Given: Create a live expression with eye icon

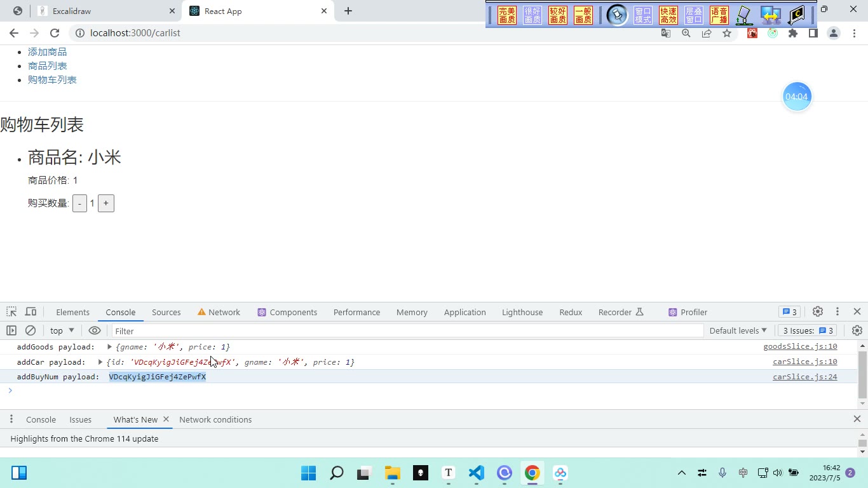Looking at the screenshot, I should click(95, 330).
